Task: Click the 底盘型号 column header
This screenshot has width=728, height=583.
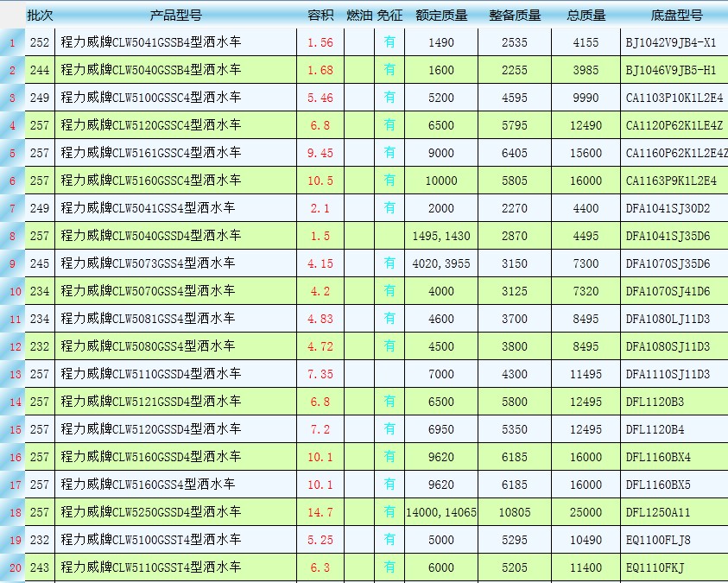Action: pyautogui.click(x=676, y=16)
